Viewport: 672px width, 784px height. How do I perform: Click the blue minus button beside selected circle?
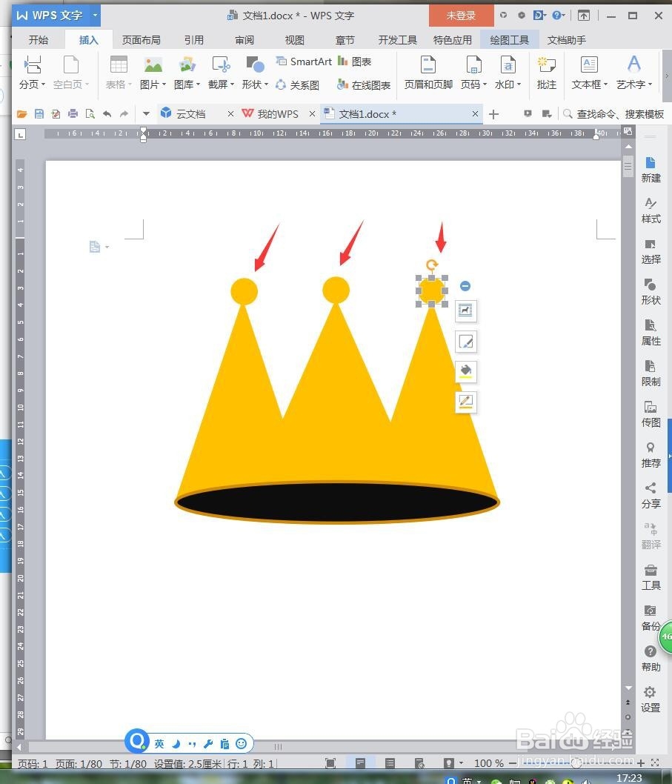coord(465,286)
